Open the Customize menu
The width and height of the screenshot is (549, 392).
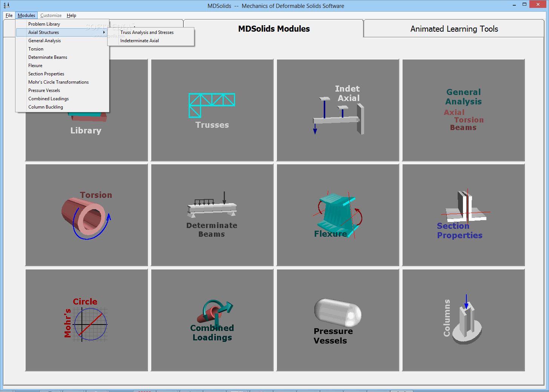click(x=51, y=15)
